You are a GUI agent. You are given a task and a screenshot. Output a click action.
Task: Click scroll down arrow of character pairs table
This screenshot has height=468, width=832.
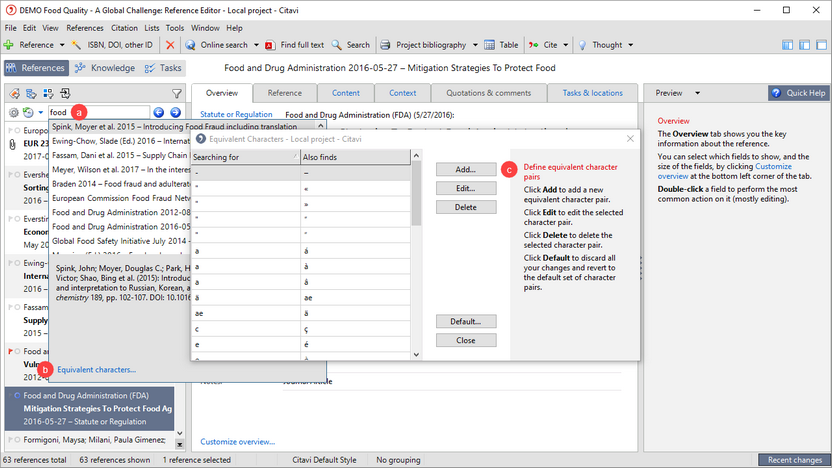(417, 354)
